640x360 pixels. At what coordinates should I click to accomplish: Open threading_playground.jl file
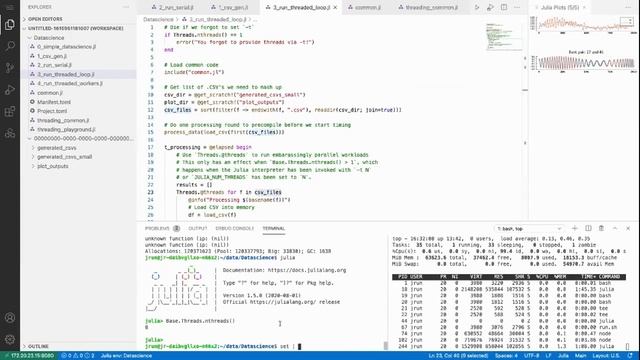pos(78,129)
